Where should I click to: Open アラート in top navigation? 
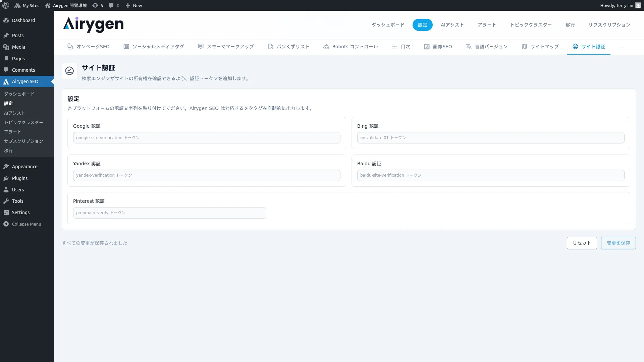487,25
